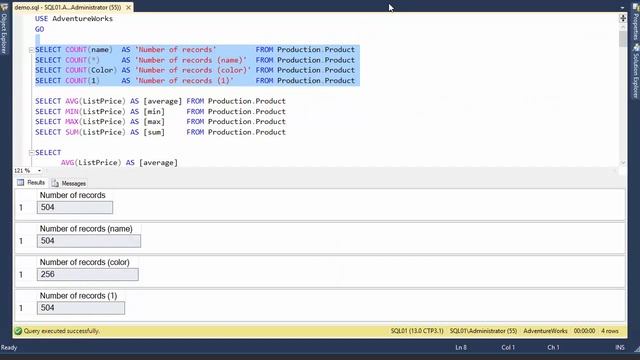Image resolution: width=640 pixels, height=360 pixels.
Task: Open the 121 % zoom dropdown
Action: point(39,171)
